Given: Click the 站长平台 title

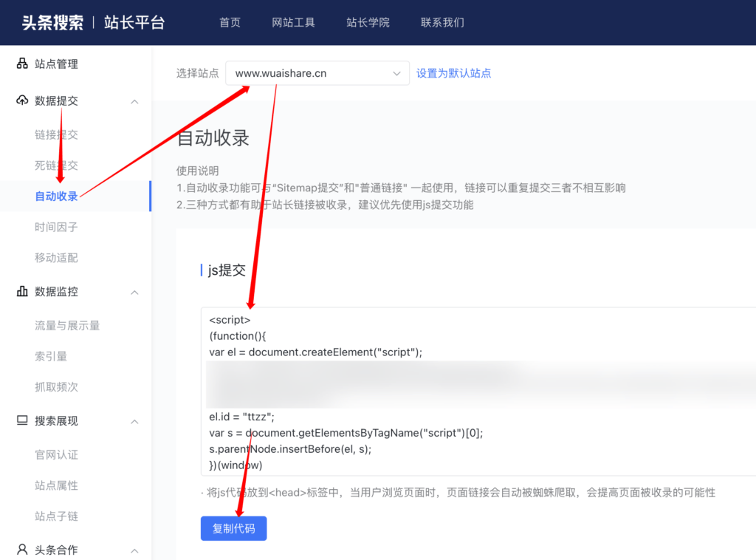Looking at the screenshot, I should point(134,23).
